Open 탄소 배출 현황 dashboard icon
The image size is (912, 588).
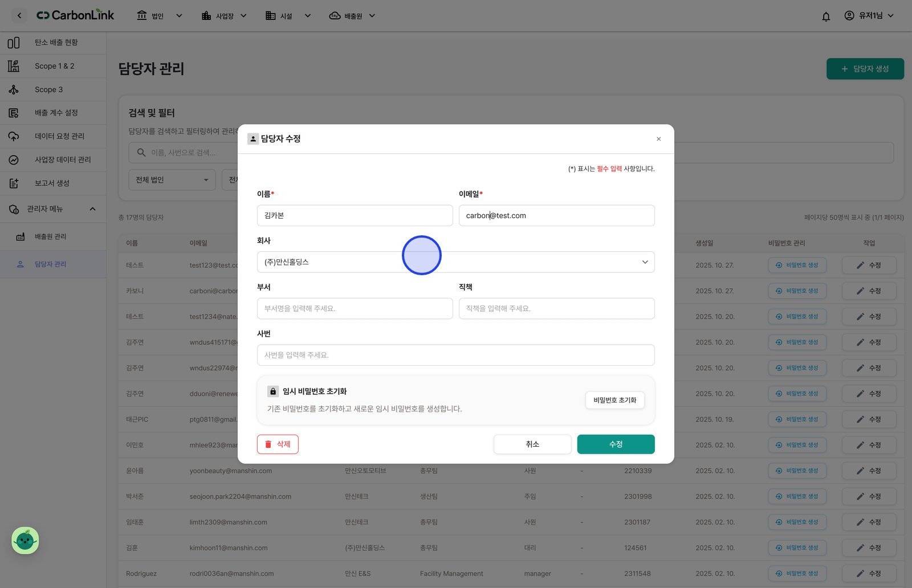(x=14, y=43)
